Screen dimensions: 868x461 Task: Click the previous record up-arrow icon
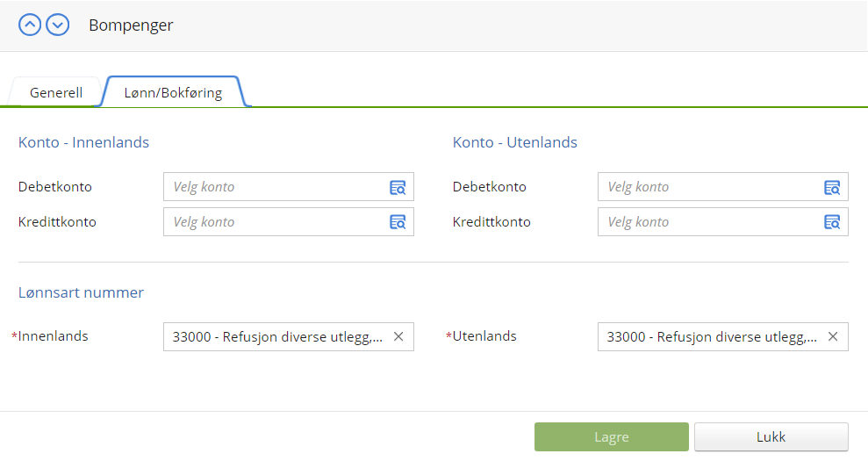30,25
